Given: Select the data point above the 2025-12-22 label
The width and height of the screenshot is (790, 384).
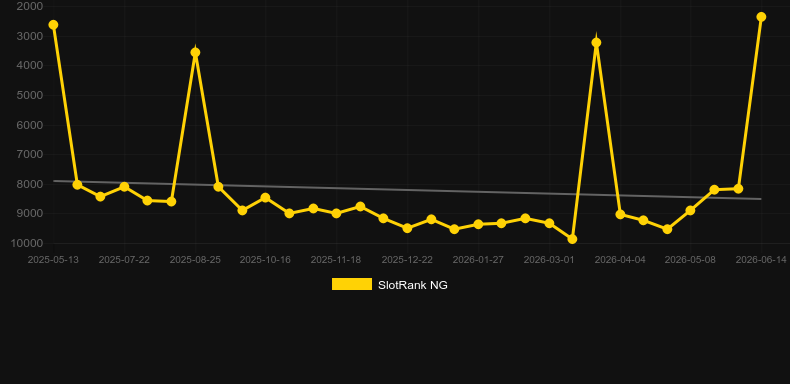Looking at the screenshot, I should click(407, 228).
